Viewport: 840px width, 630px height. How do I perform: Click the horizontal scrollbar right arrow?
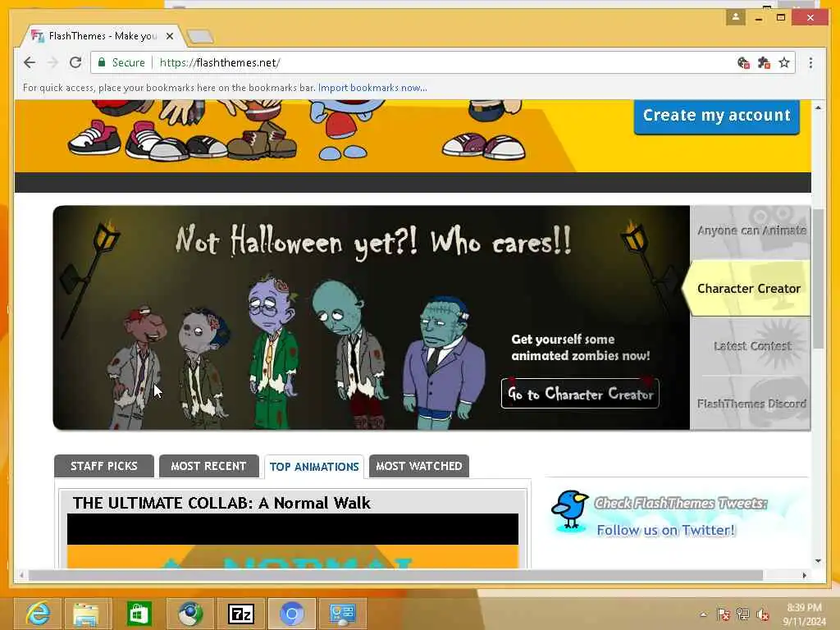[804, 575]
